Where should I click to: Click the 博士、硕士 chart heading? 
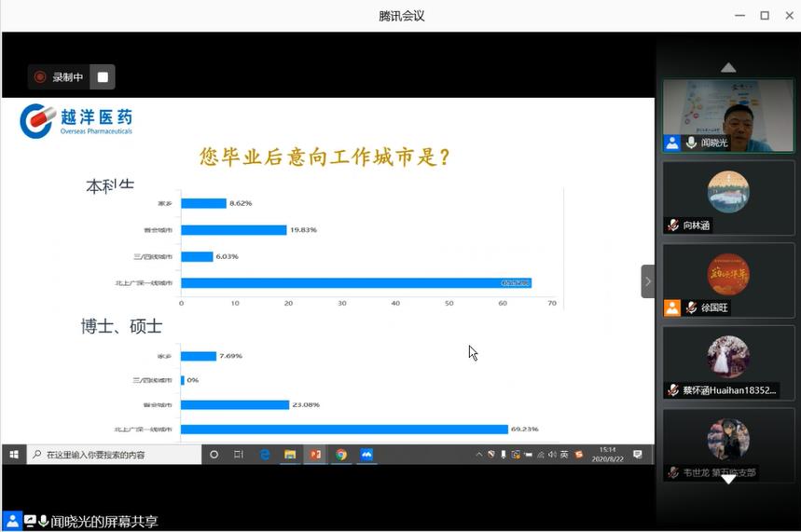[121, 326]
